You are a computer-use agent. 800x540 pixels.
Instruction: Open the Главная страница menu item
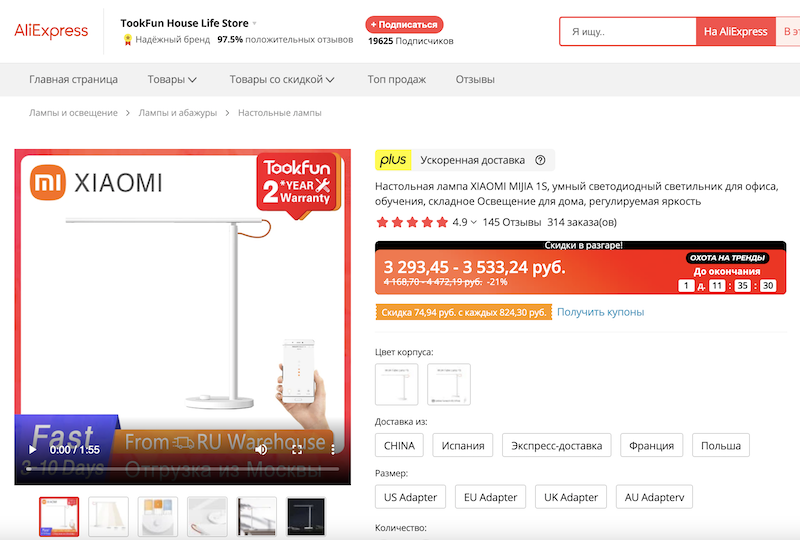pos(73,80)
